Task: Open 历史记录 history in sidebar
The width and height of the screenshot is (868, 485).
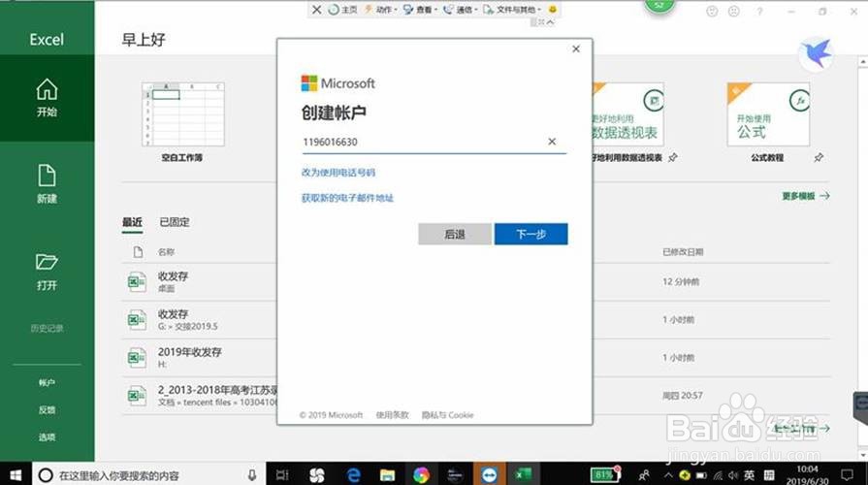Action: pyautogui.click(x=48, y=328)
